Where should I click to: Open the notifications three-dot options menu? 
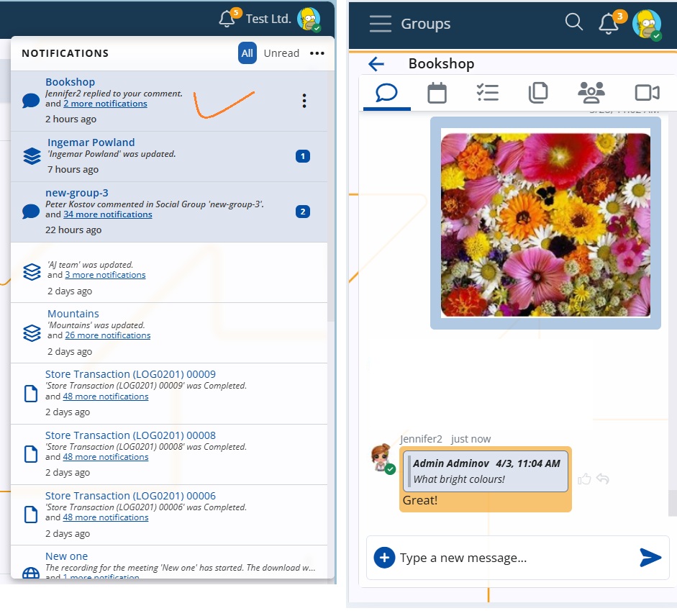pos(317,53)
